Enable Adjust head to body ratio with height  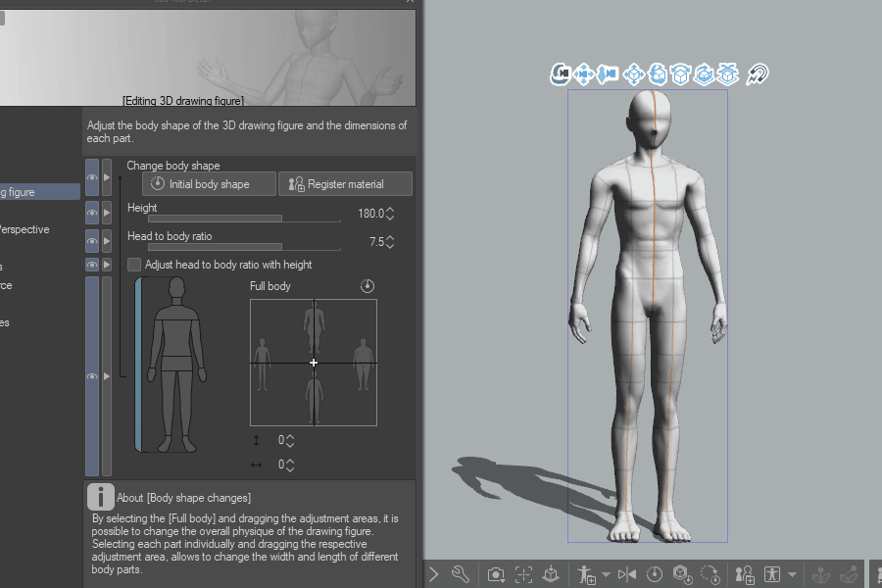click(134, 265)
